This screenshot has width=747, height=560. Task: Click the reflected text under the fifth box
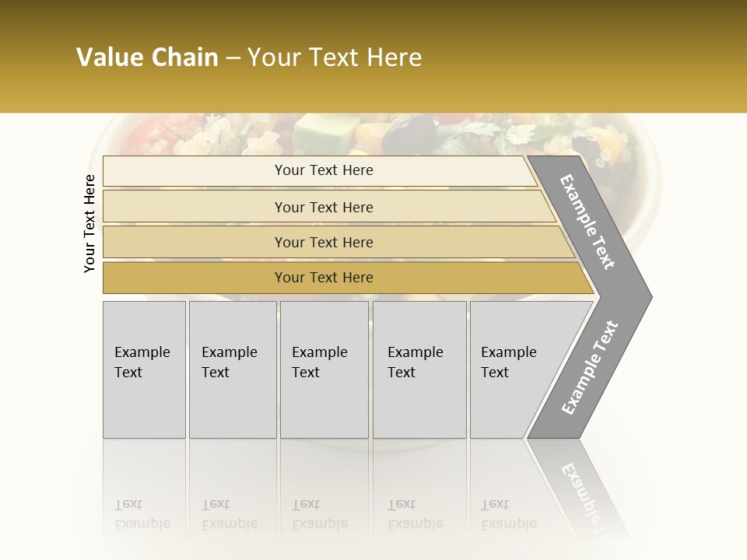(509, 514)
